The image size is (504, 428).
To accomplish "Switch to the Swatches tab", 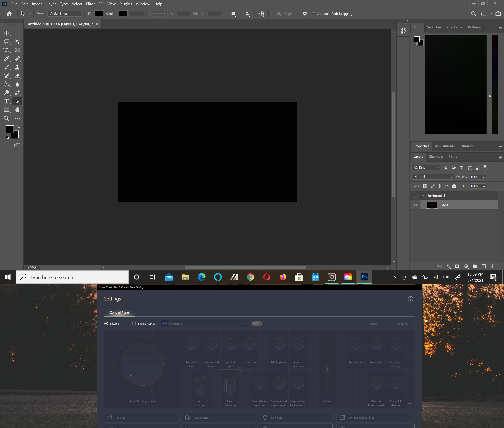I will pos(434,27).
